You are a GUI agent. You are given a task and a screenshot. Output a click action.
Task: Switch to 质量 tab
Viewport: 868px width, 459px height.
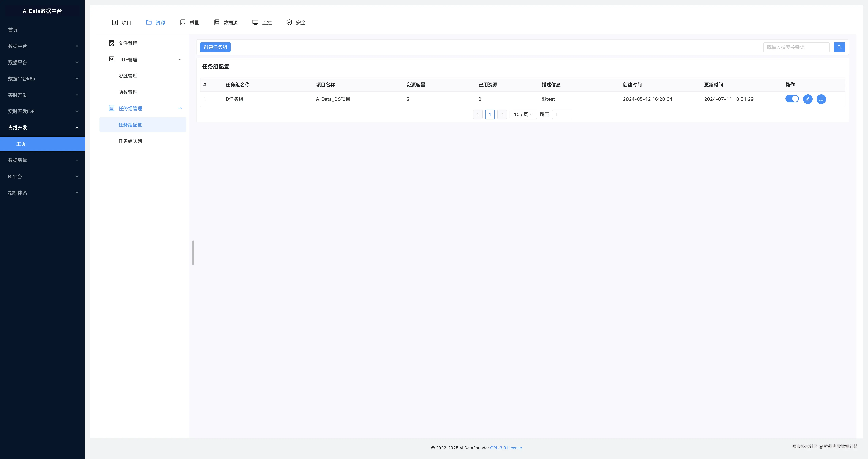189,23
